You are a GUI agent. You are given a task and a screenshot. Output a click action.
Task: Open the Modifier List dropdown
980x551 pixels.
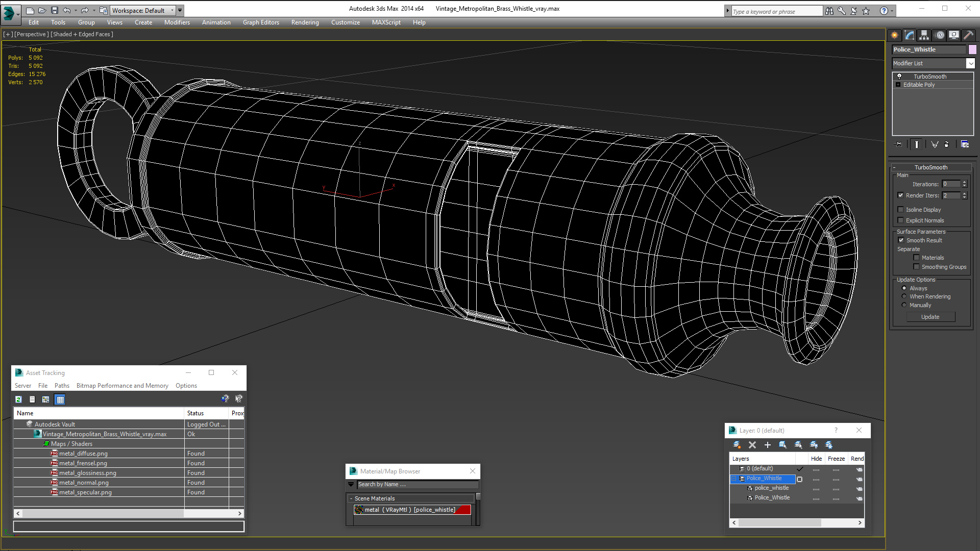[970, 63]
